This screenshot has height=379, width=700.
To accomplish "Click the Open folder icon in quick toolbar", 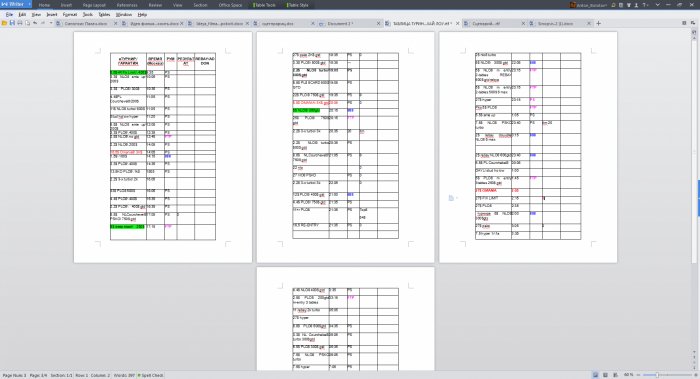I will [x=4, y=23].
